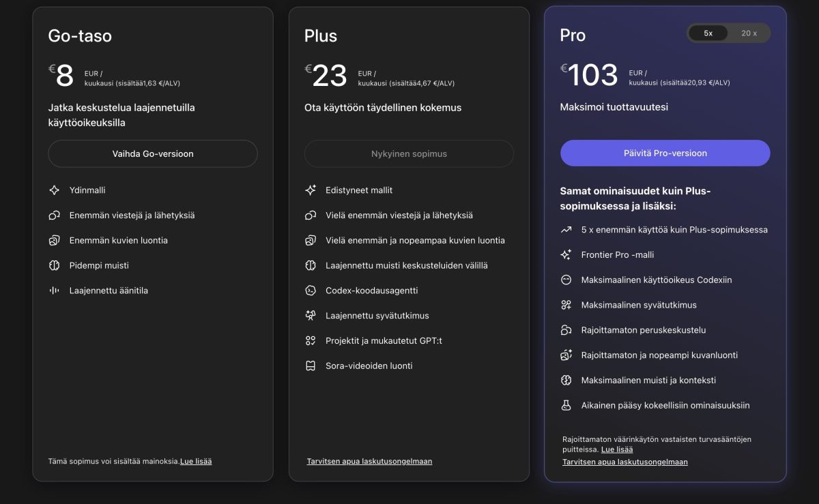Click the Ydinmalli sparkle icon
The width and height of the screenshot is (819, 504).
tap(55, 190)
